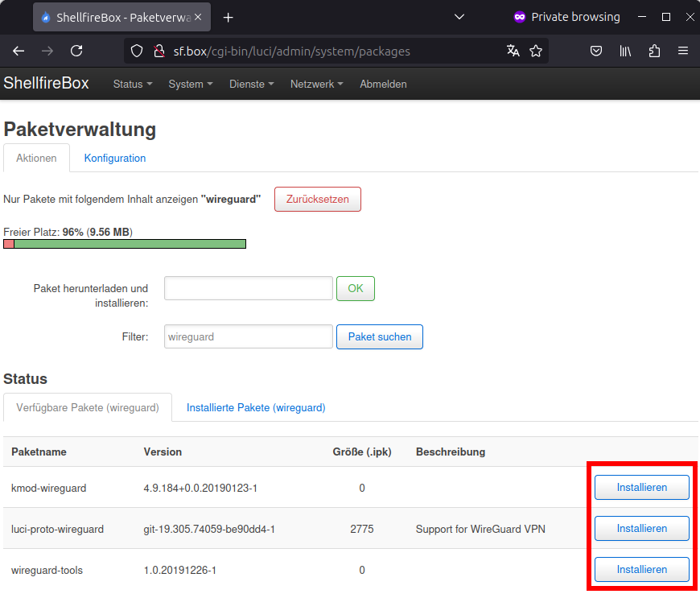
Task: Show insecure connection lock info
Action: (159, 51)
